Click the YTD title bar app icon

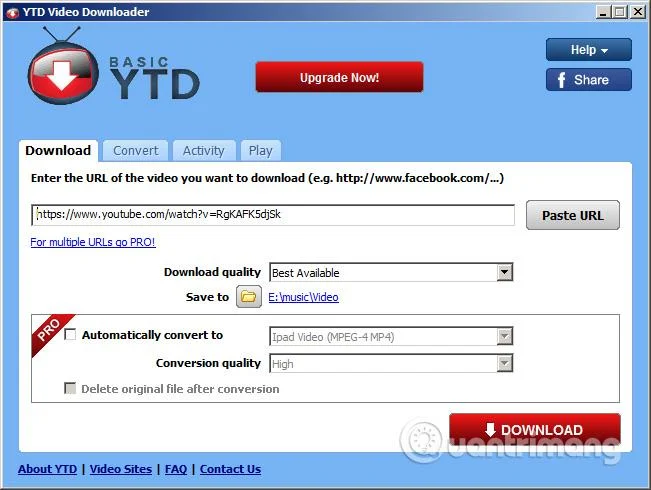point(12,12)
